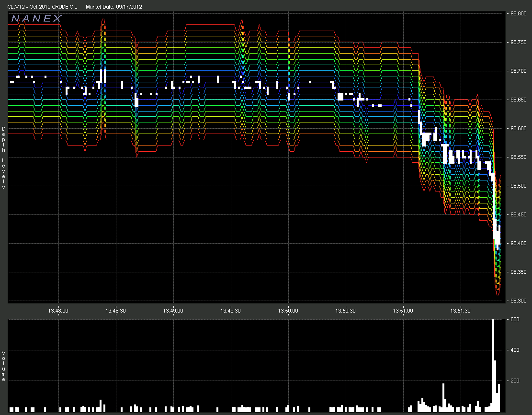This screenshot has height=415, width=532.
Task: Select the 13:51:00 time axis label
Action: point(403,310)
